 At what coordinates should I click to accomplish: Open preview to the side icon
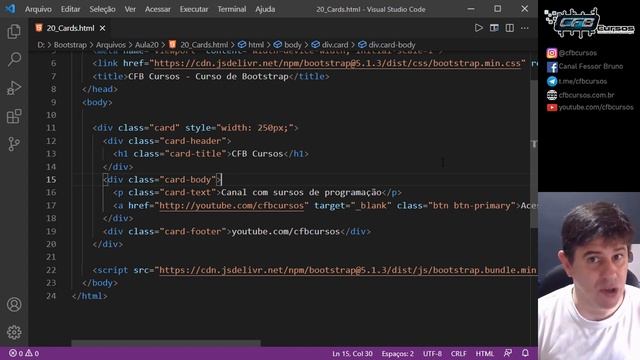tap(494, 28)
